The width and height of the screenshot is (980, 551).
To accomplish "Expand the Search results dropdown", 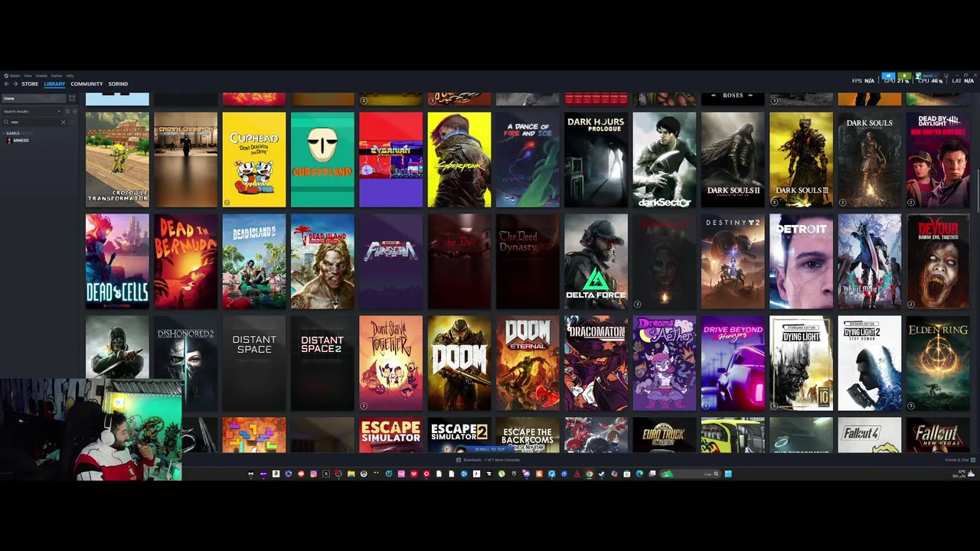I will pyautogui.click(x=32, y=111).
